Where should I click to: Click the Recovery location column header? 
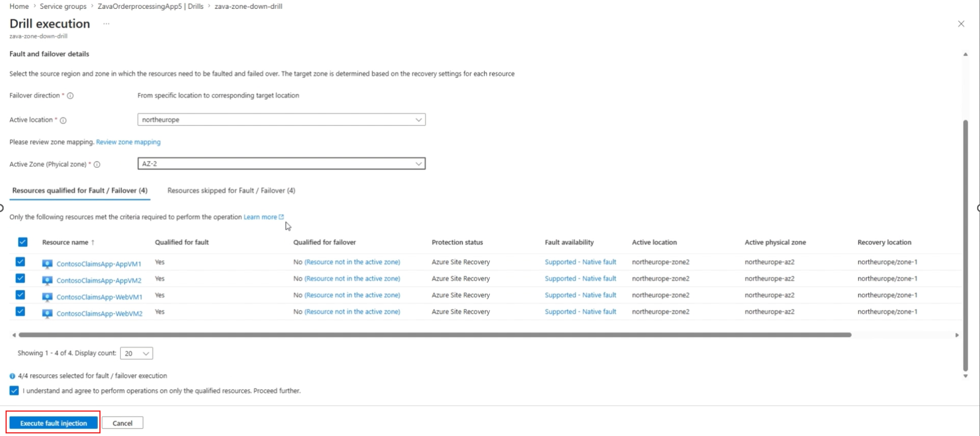(885, 242)
